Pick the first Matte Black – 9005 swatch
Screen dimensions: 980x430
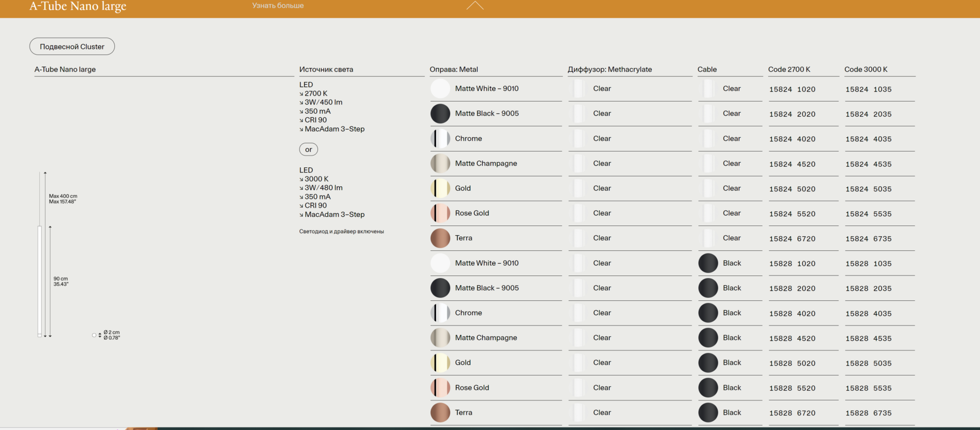point(440,114)
